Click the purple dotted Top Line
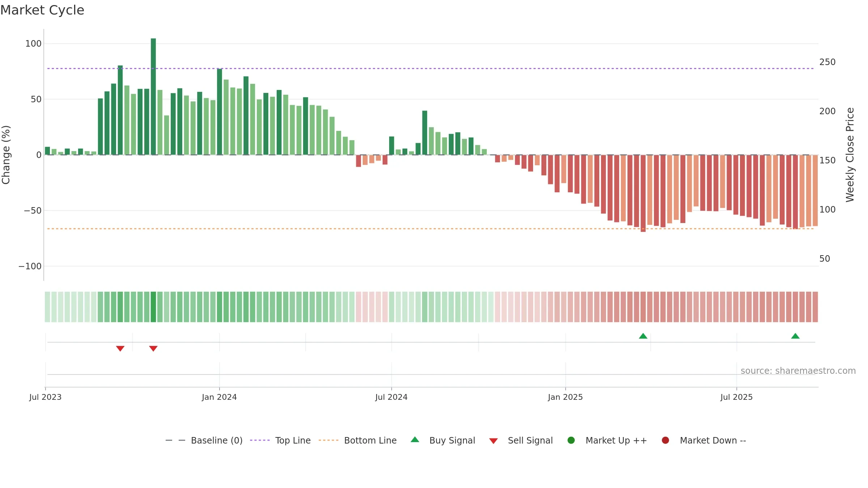 [x=430, y=68]
